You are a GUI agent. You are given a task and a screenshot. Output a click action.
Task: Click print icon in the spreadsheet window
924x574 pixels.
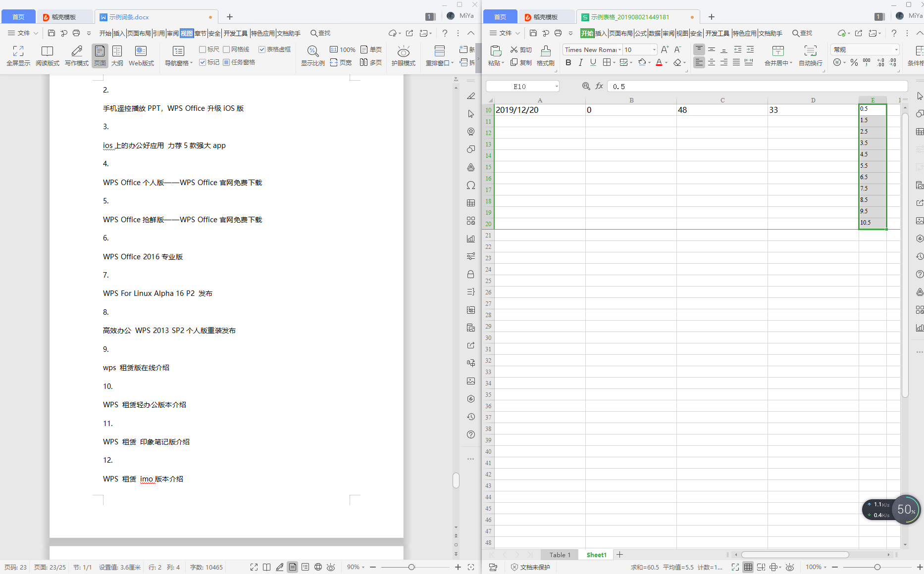tap(558, 33)
